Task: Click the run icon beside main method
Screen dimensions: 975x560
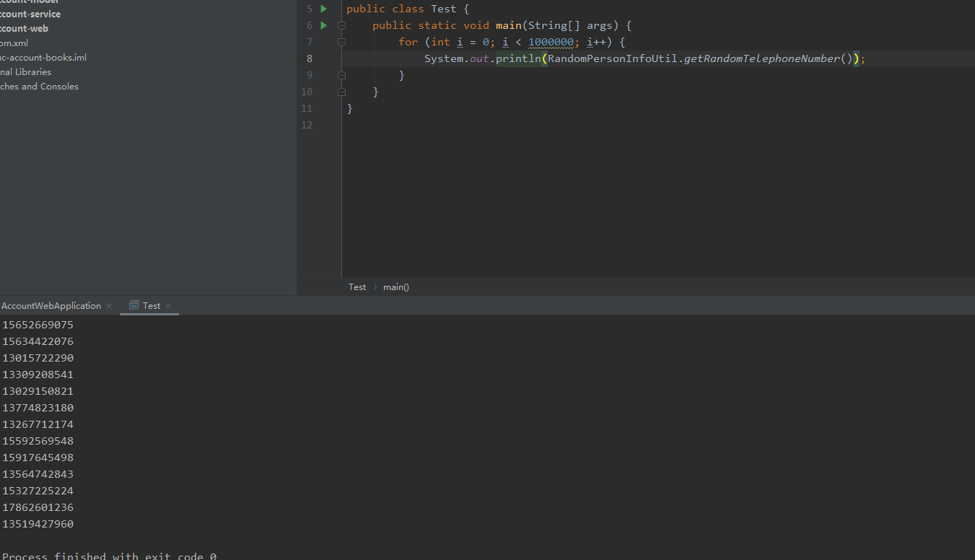Action: (323, 25)
